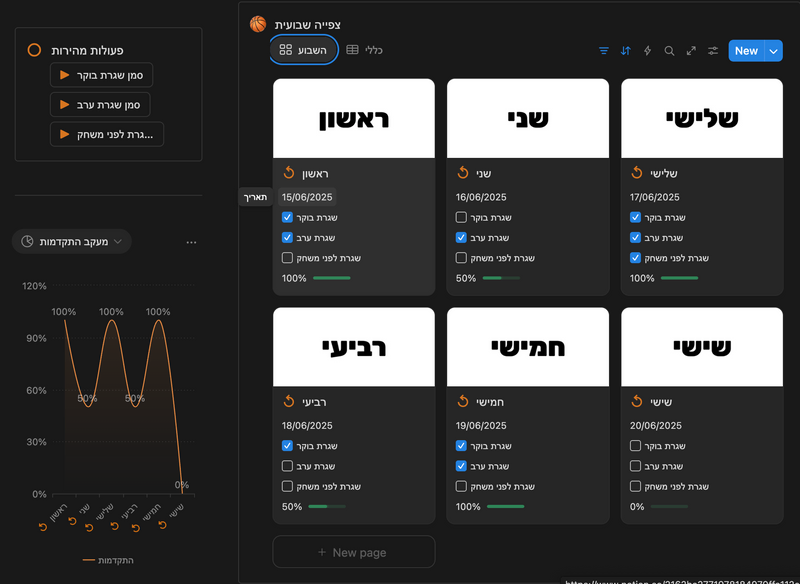Click the צפייה שבועית database title
The width and height of the screenshot is (800, 584).
coord(308,24)
